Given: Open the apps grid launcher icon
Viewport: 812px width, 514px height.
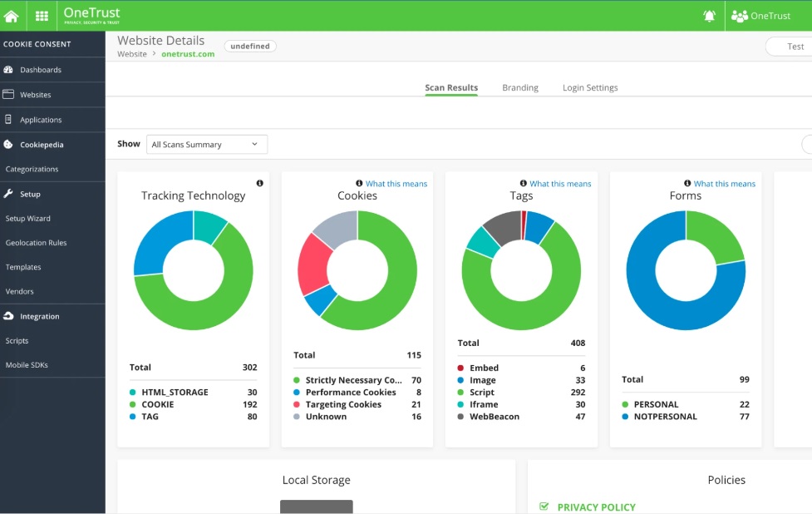Looking at the screenshot, I should pyautogui.click(x=42, y=16).
